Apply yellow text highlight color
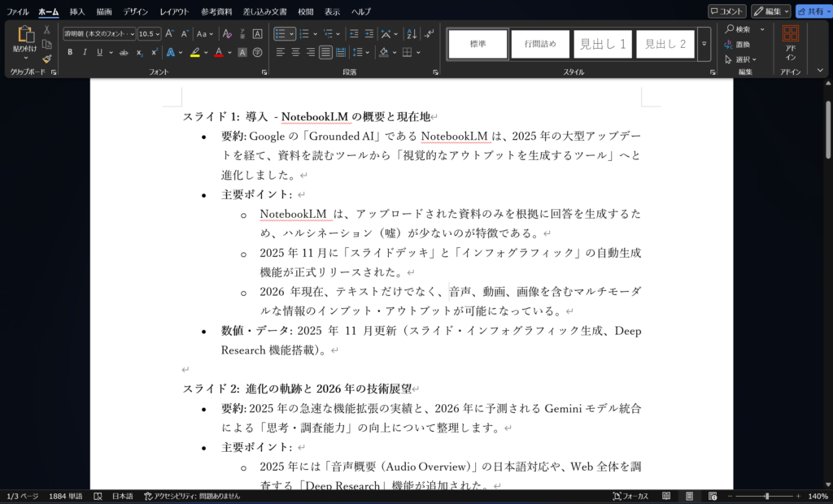833x504 pixels. [x=195, y=52]
